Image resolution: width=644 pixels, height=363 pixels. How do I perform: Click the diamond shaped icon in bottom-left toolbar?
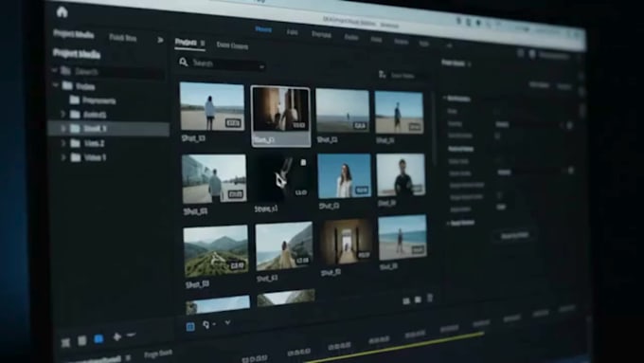(x=117, y=336)
